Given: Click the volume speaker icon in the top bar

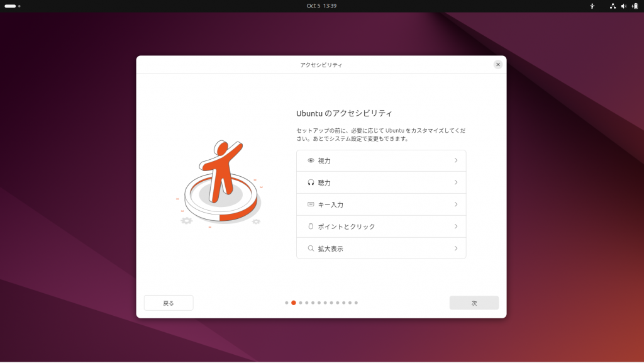Looking at the screenshot, I should 624,6.
